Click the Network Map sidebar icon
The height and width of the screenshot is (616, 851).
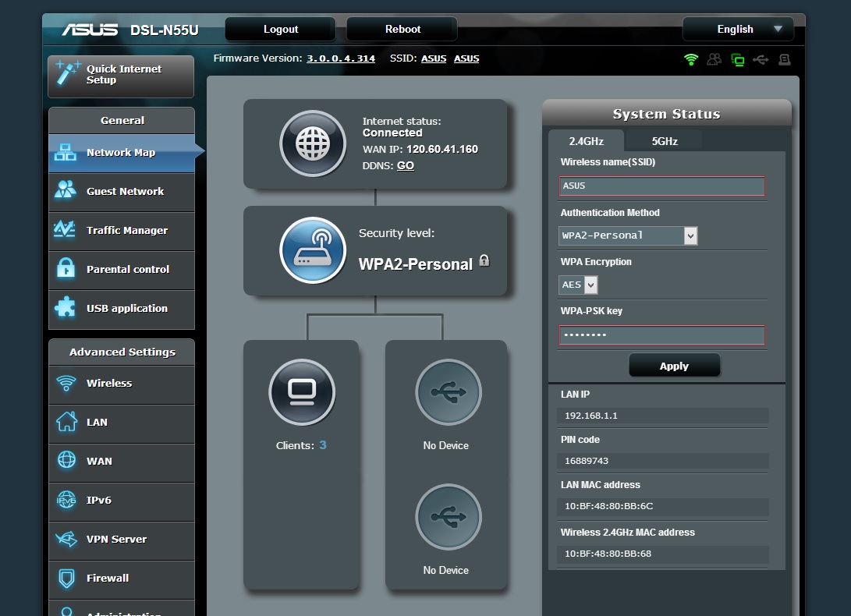pyautogui.click(x=65, y=153)
